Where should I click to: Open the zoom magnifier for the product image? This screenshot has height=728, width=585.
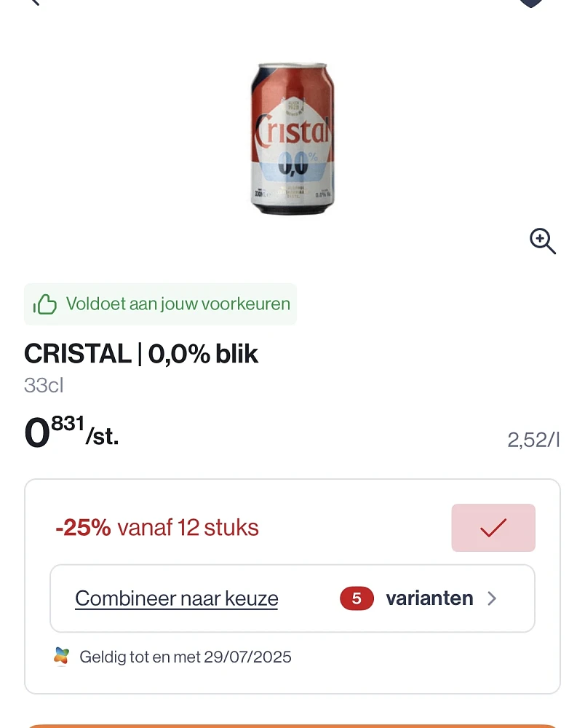tap(542, 241)
